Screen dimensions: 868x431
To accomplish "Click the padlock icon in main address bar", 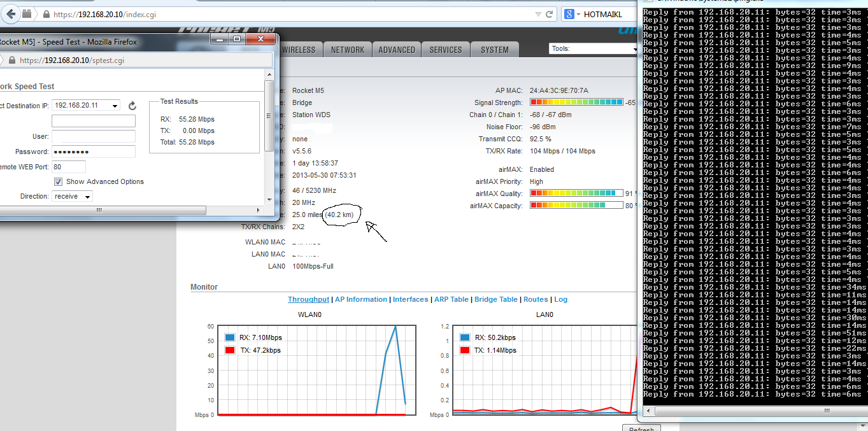I will [46, 14].
